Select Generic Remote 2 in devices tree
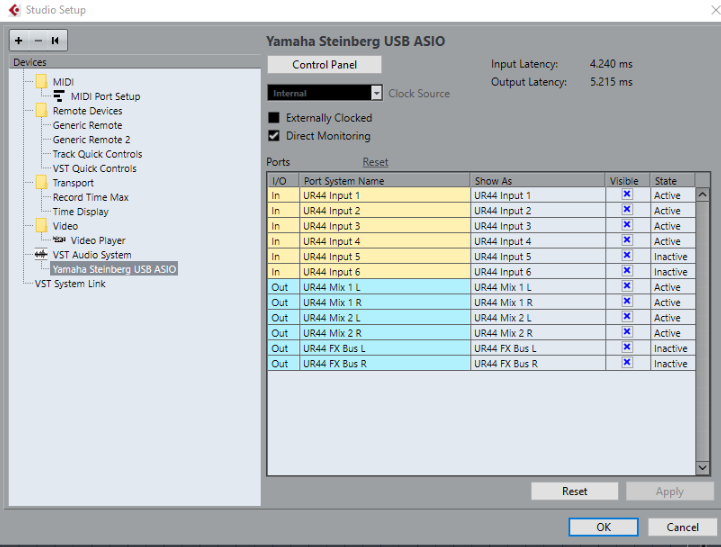 click(91, 140)
